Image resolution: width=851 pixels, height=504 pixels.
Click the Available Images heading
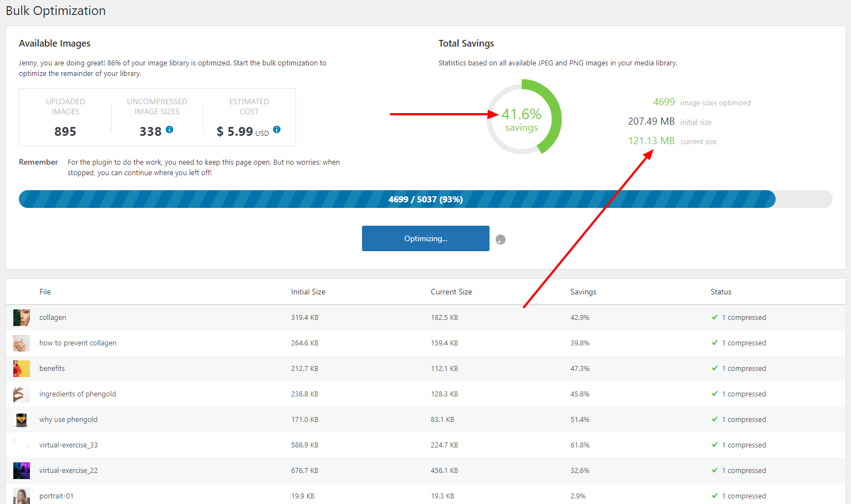pyautogui.click(x=54, y=43)
